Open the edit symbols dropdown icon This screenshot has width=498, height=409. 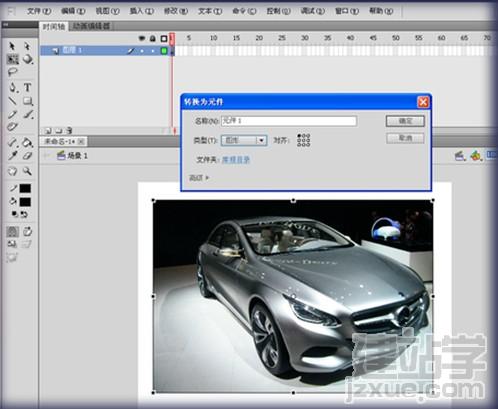point(476,155)
